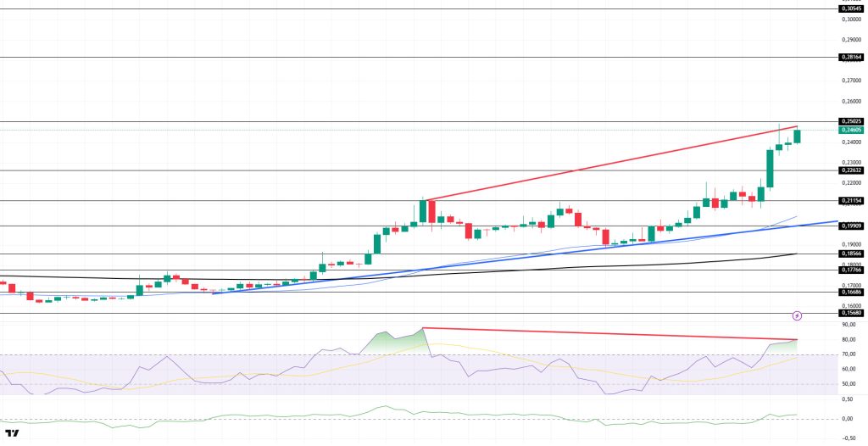This screenshot has height=446, width=868.
Task: Select the 0,17766 price level label
Action: pos(851,270)
